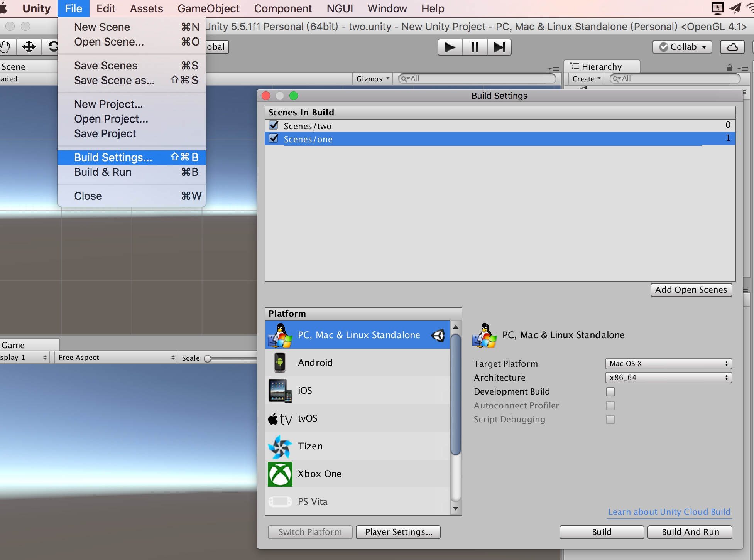The width and height of the screenshot is (754, 560).
Task: Open the Hierarchy Create dropdown
Action: 587,79
